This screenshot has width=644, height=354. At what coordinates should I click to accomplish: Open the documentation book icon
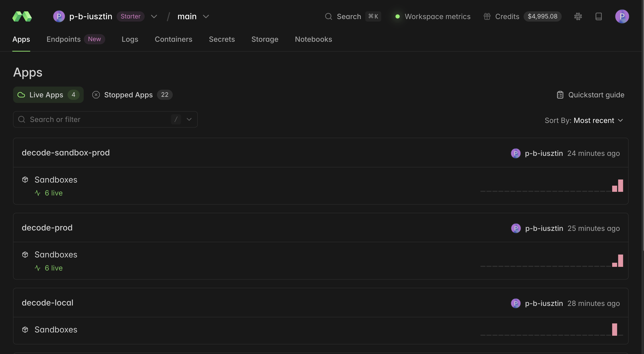pyautogui.click(x=598, y=17)
